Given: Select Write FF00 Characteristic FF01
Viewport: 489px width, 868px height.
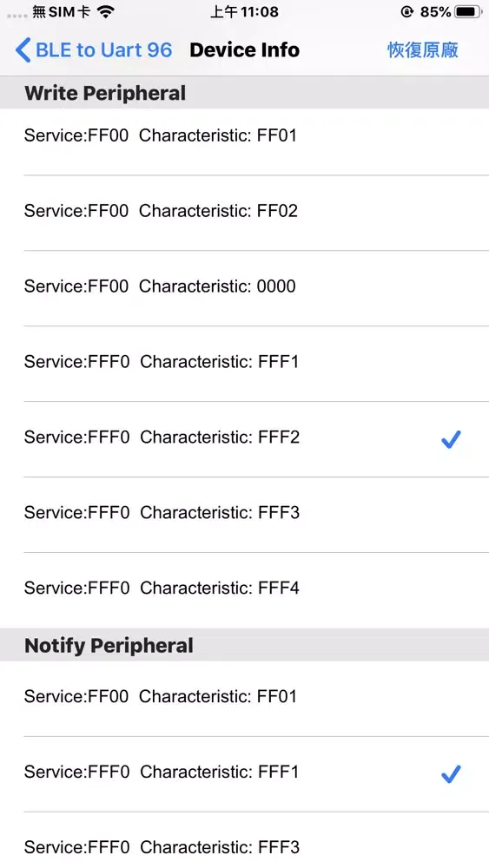Looking at the screenshot, I should (244, 137).
